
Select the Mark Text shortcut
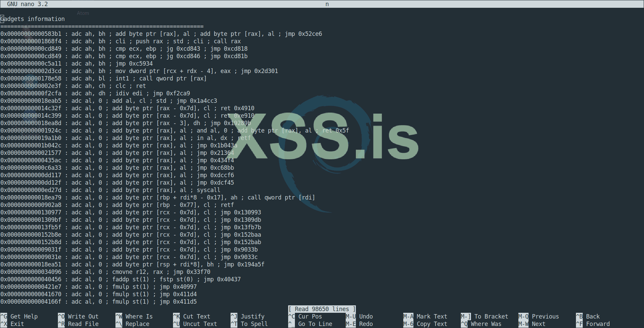click(x=425, y=317)
